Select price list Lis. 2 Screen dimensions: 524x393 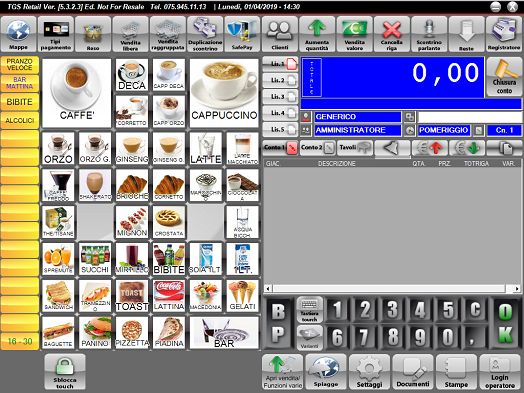(280, 80)
